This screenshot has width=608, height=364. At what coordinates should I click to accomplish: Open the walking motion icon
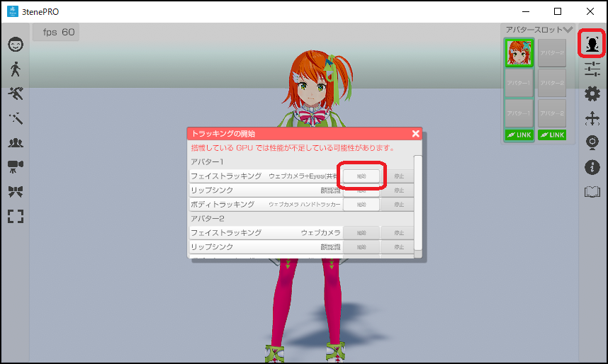16,69
